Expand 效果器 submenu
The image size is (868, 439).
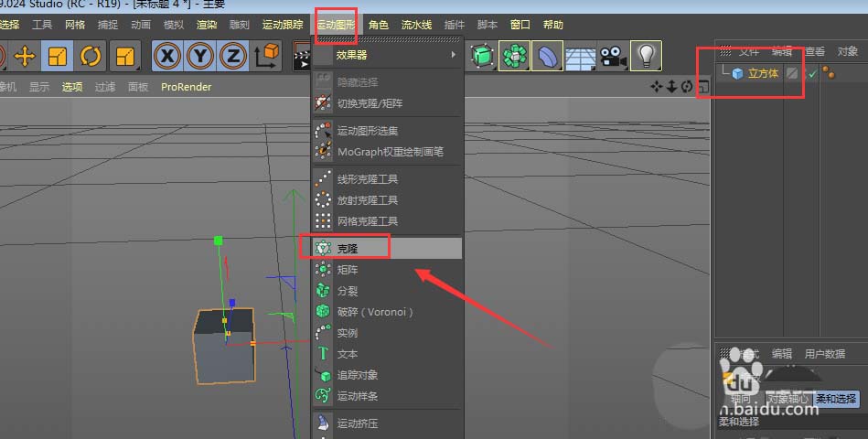point(388,55)
